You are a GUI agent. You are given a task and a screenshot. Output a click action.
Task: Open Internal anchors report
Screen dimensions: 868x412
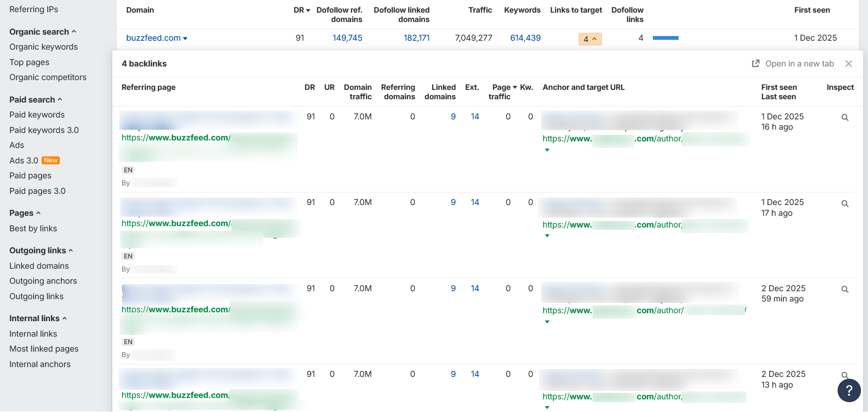(x=40, y=364)
